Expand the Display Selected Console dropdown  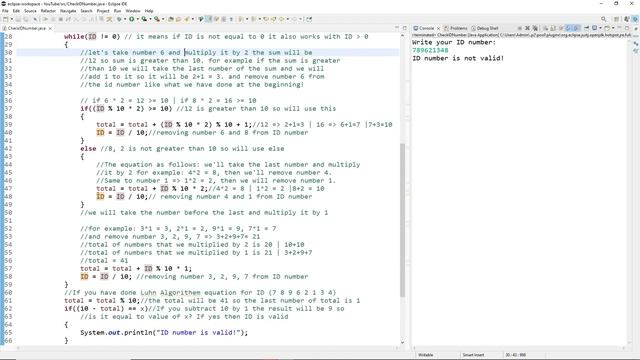pyautogui.click(x=600, y=28)
